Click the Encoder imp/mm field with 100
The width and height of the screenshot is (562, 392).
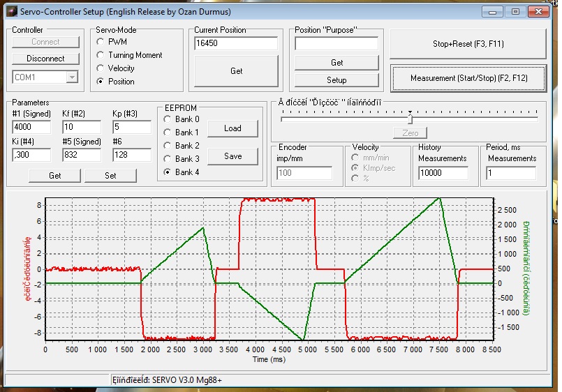click(304, 173)
